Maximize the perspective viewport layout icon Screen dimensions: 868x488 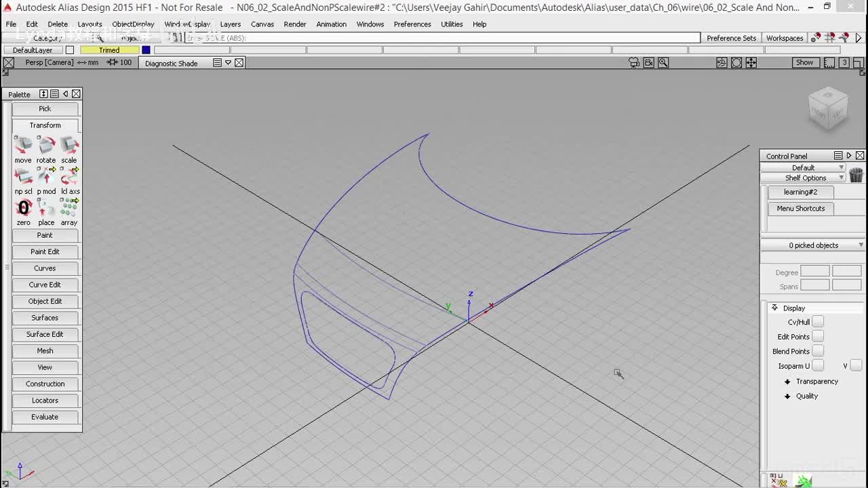tap(859, 62)
